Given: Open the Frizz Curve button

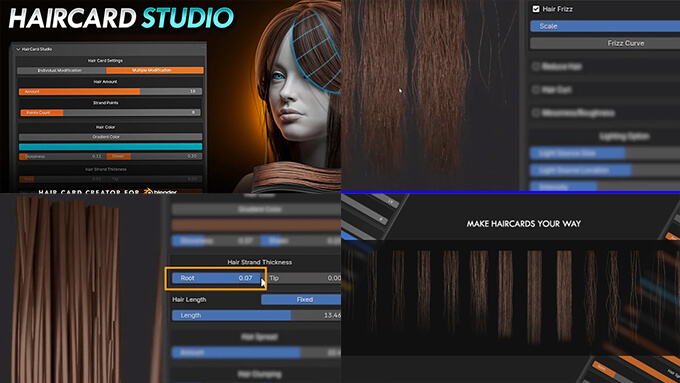Looking at the screenshot, I should tap(605, 43).
